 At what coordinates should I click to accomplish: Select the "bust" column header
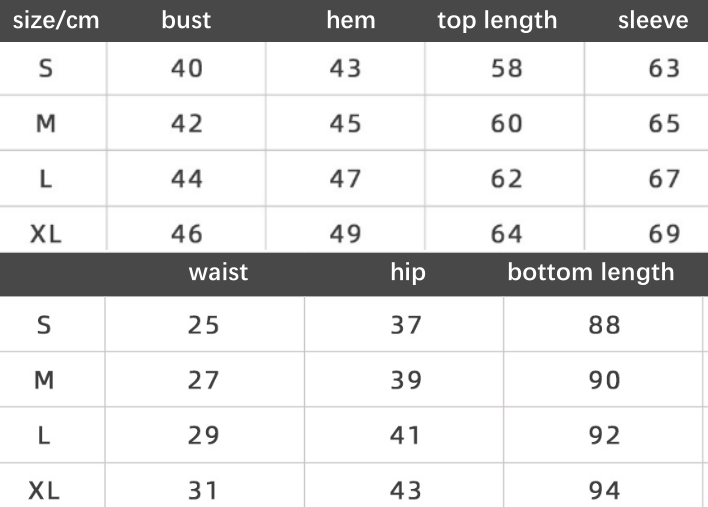click(186, 21)
